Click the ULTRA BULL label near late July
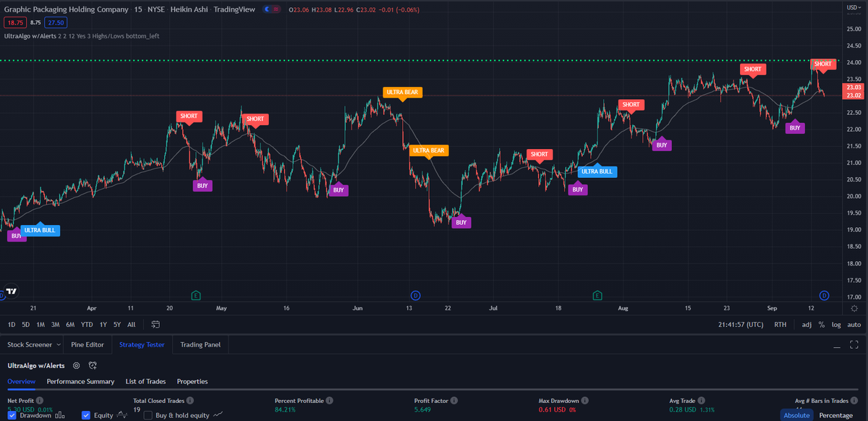The image size is (868, 421). click(597, 171)
